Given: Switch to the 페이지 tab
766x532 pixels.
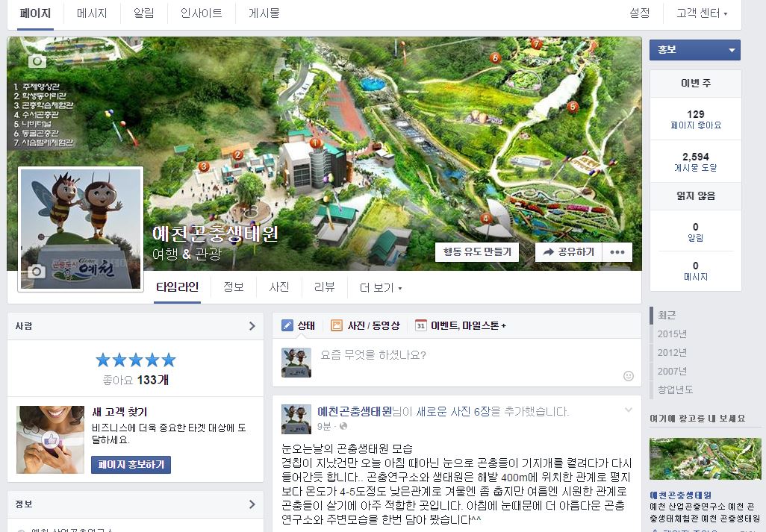Looking at the screenshot, I should pyautogui.click(x=35, y=13).
